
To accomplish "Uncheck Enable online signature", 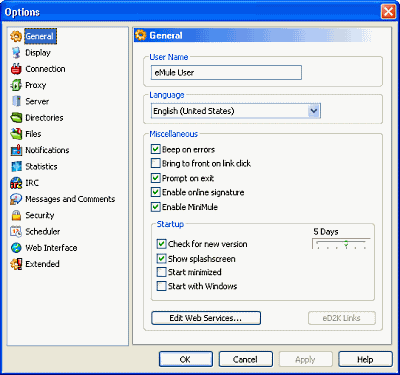I will point(155,192).
